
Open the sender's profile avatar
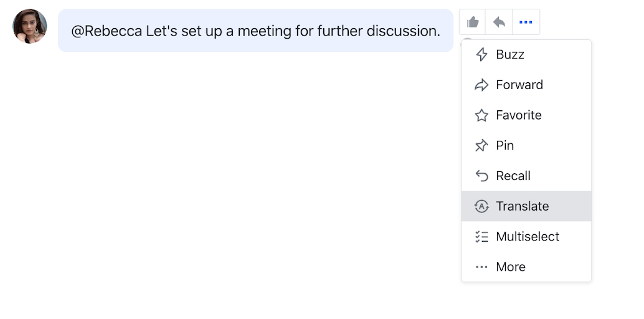tap(29, 26)
